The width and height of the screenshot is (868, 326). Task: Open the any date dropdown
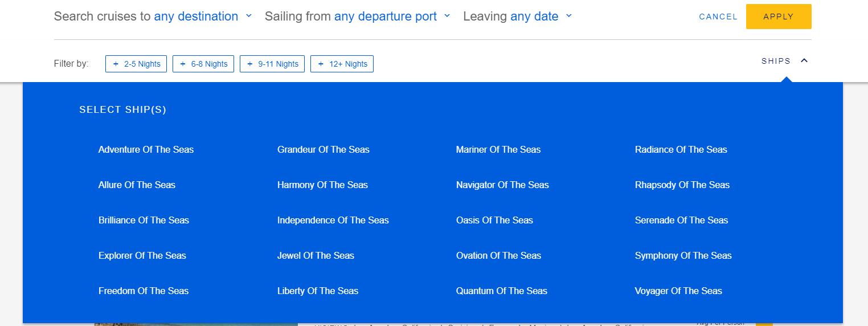(541, 17)
